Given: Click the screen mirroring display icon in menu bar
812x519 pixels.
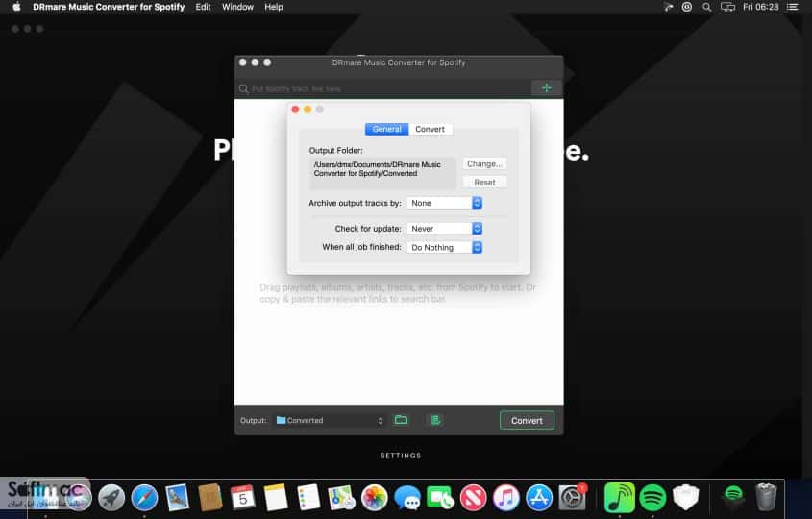Looking at the screenshot, I should tap(727, 7).
